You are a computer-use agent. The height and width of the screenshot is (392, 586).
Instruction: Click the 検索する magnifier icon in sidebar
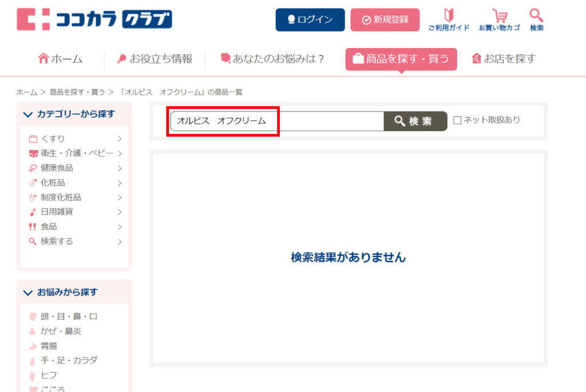pyautogui.click(x=33, y=241)
